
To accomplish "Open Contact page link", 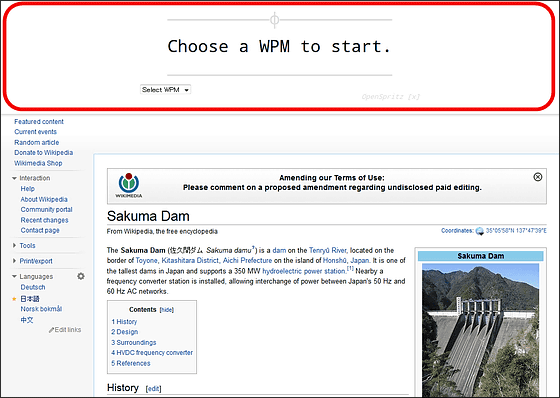I will point(40,230).
